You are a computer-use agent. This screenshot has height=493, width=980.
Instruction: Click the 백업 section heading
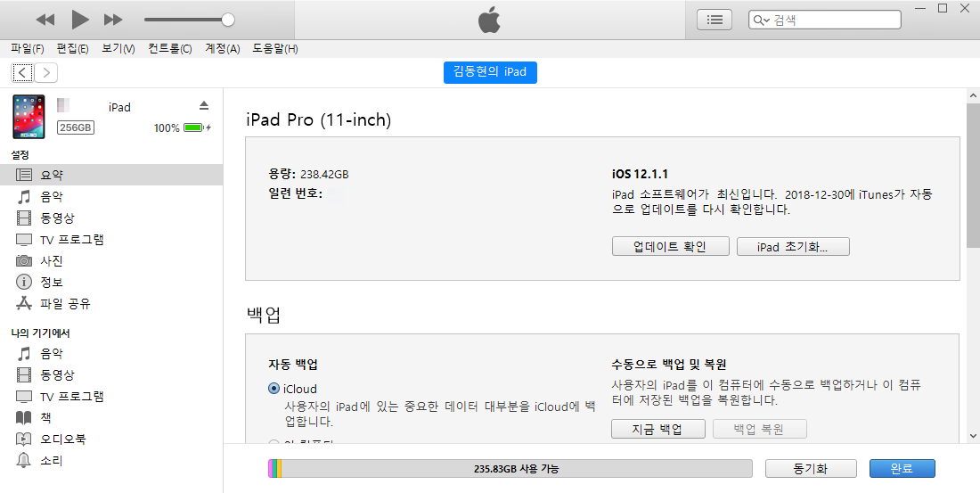264,315
